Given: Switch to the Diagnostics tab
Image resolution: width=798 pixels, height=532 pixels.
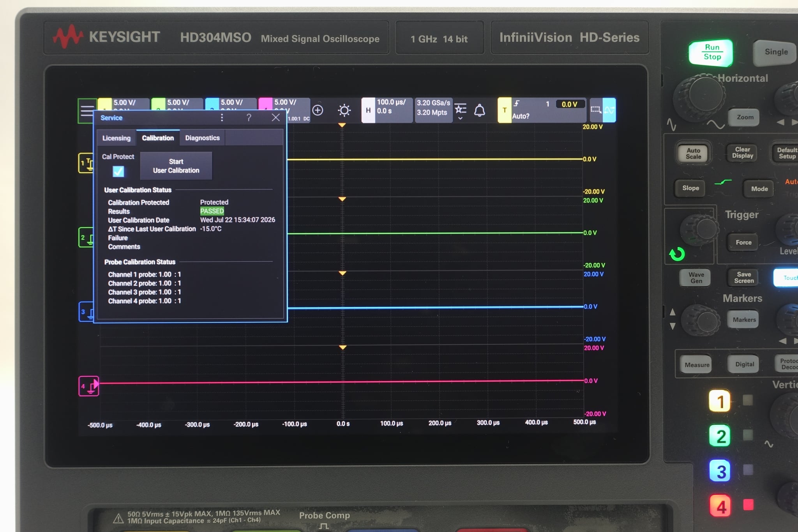Looking at the screenshot, I should click(202, 138).
